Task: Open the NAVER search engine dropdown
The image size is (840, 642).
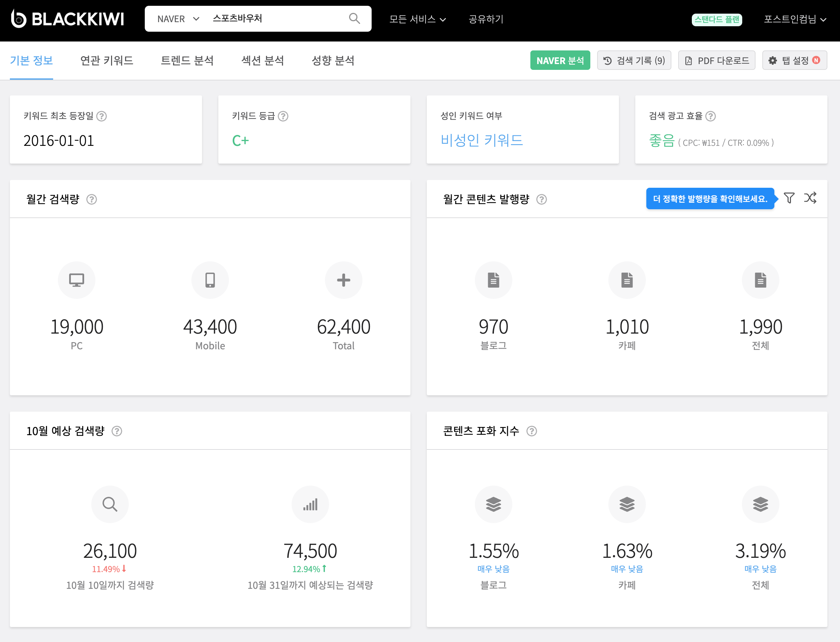Action: click(x=178, y=19)
